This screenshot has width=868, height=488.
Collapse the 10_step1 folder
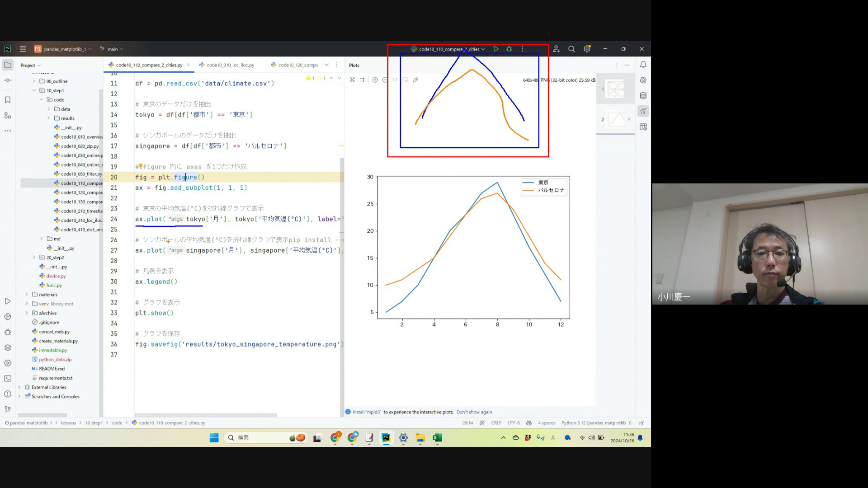(x=34, y=90)
